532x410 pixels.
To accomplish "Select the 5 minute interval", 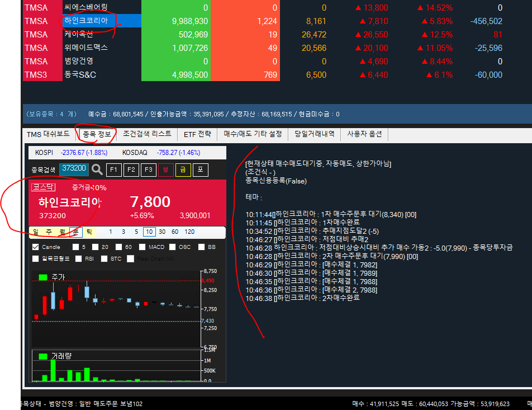I will pyautogui.click(x=136, y=232).
